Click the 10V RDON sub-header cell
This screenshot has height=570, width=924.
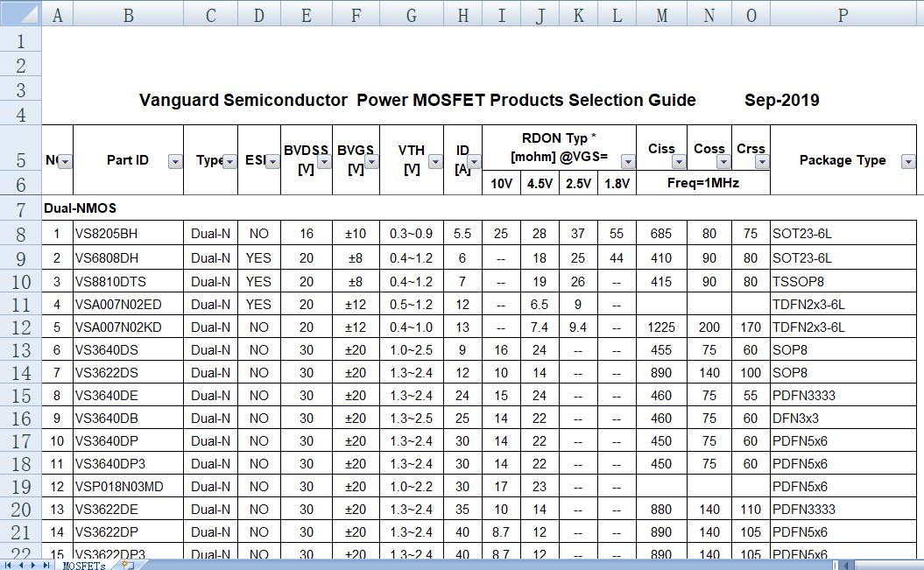(x=502, y=183)
